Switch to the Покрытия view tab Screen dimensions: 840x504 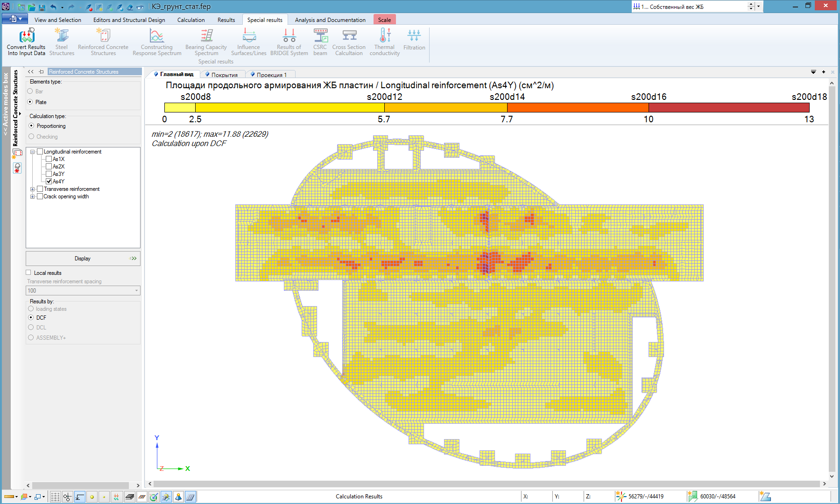[x=224, y=75]
